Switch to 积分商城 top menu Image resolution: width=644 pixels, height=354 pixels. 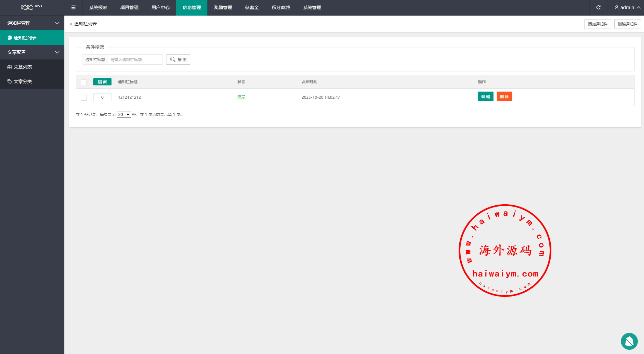coord(281,7)
